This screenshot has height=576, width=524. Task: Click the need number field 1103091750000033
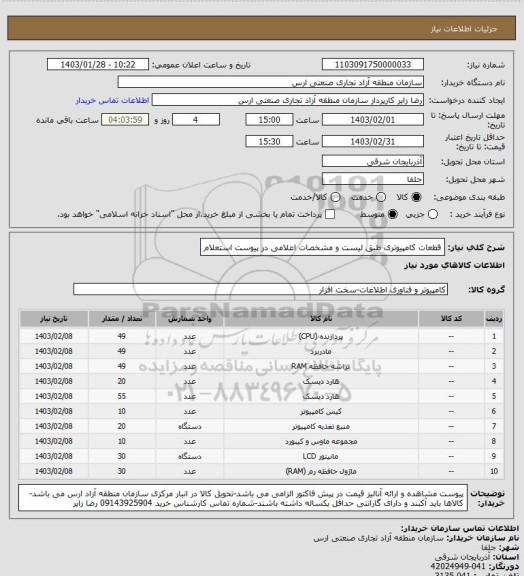pos(373,65)
